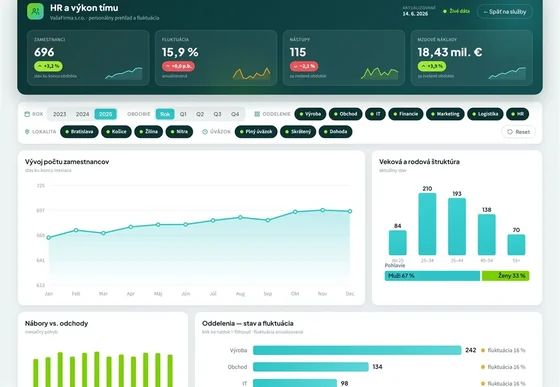The image size is (560, 387).
Task: Toggle the Obchod department filter
Action: pyautogui.click(x=345, y=114)
